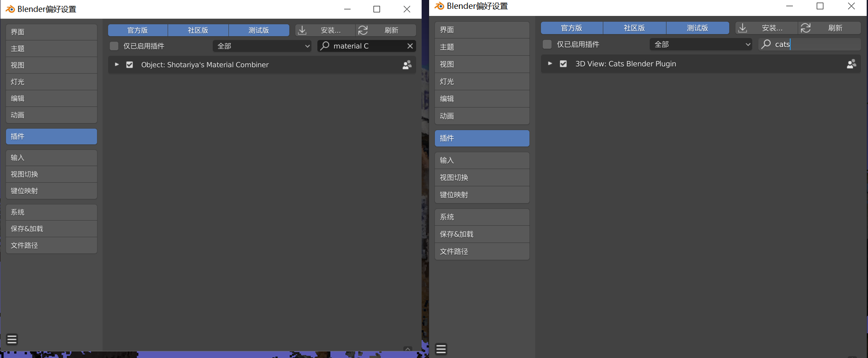Image resolution: width=868 pixels, height=358 pixels.
Task: Open 主题 tab in right window
Action: click(482, 47)
